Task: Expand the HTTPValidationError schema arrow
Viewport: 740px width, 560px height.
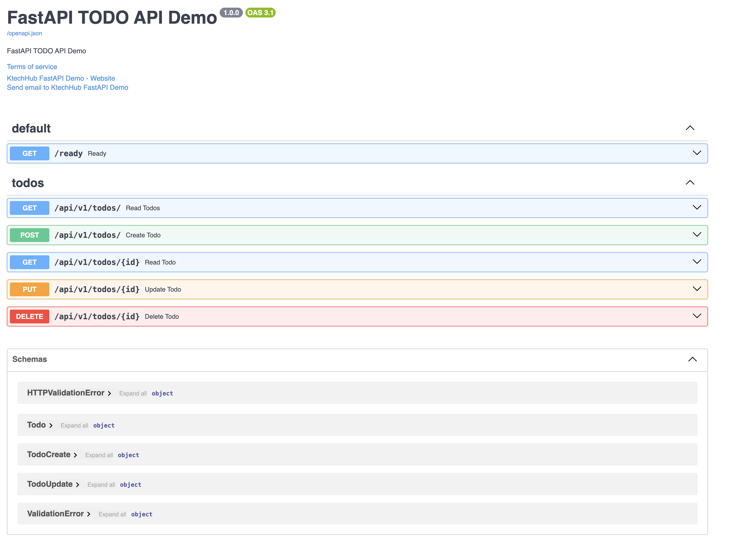Action: pos(109,393)
